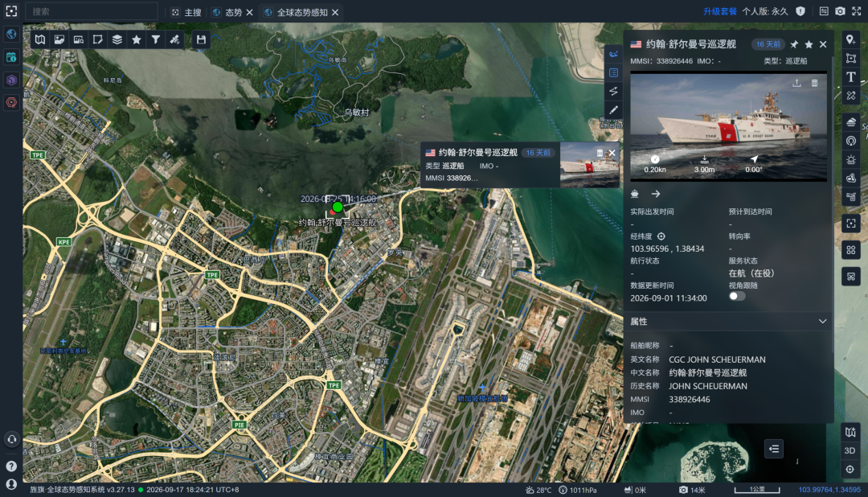
Task: Locate coordinates via 经纬度 target icon
Action: pos(661,236)
